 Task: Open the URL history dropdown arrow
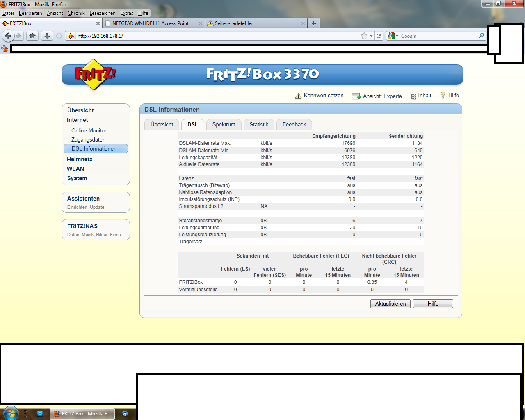coord(371,36)
